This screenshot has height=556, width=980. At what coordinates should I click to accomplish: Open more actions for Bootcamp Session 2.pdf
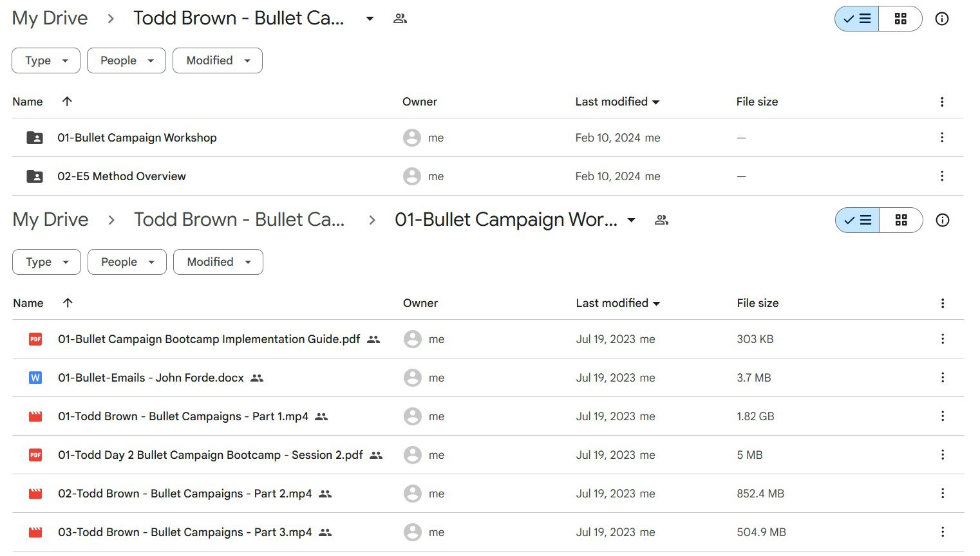tap(943, 455)
